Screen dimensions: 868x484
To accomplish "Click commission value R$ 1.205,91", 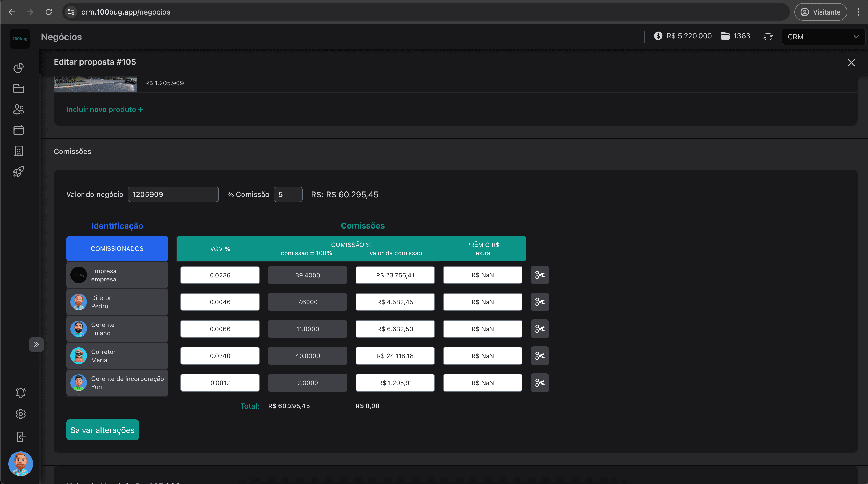I will [x=395, y=383].
